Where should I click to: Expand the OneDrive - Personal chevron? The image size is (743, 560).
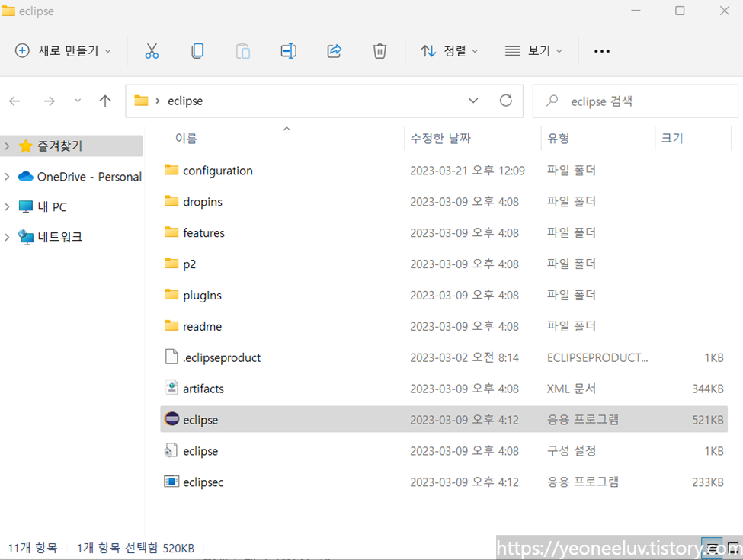(x=7, y=177)
